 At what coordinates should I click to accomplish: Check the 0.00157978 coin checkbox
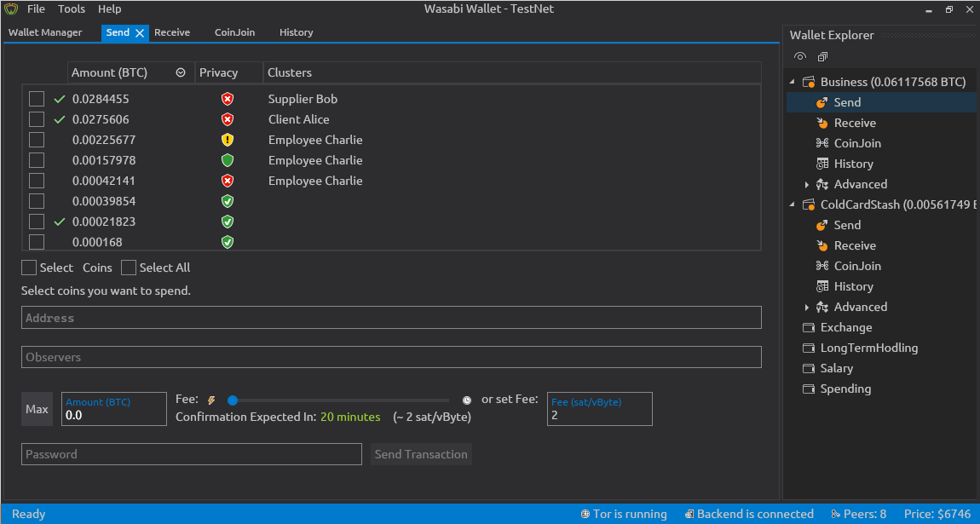(37, 160)
